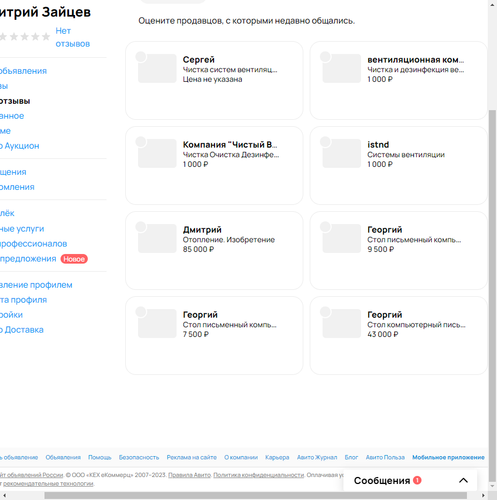Open О компании footer link

(x=241, y=457)
